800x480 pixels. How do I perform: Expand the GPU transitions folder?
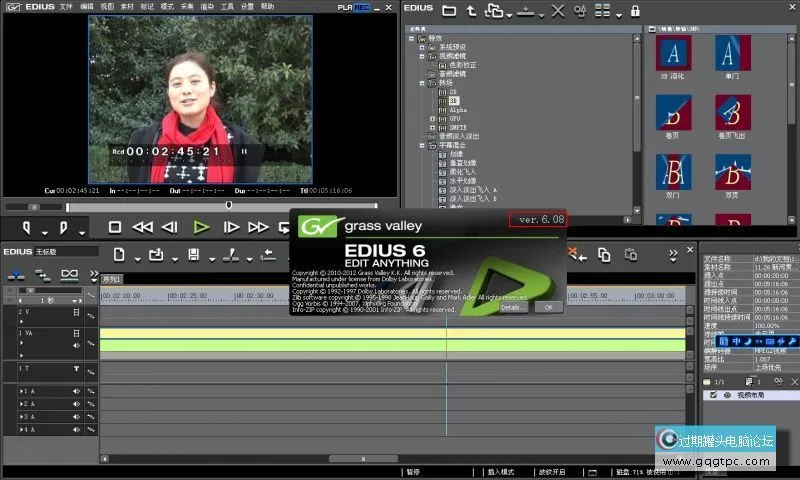tap(434, 118)
